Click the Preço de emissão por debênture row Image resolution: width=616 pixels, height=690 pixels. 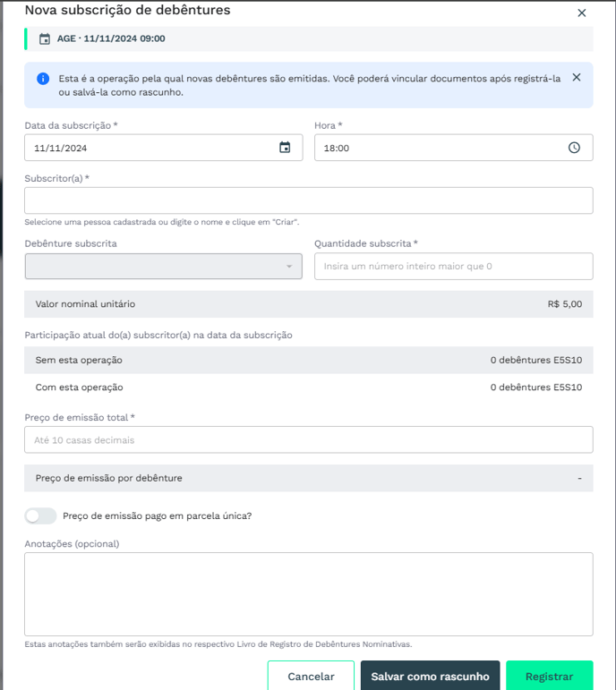[308, 478]
